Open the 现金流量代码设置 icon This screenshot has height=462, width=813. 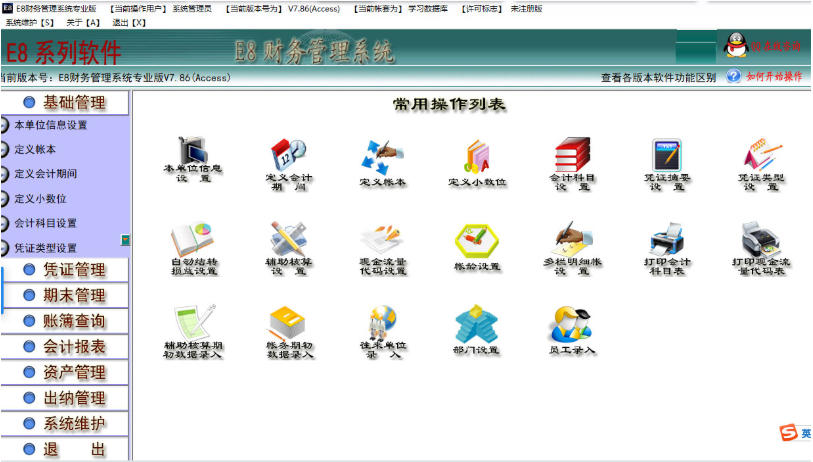coord(383,248)
